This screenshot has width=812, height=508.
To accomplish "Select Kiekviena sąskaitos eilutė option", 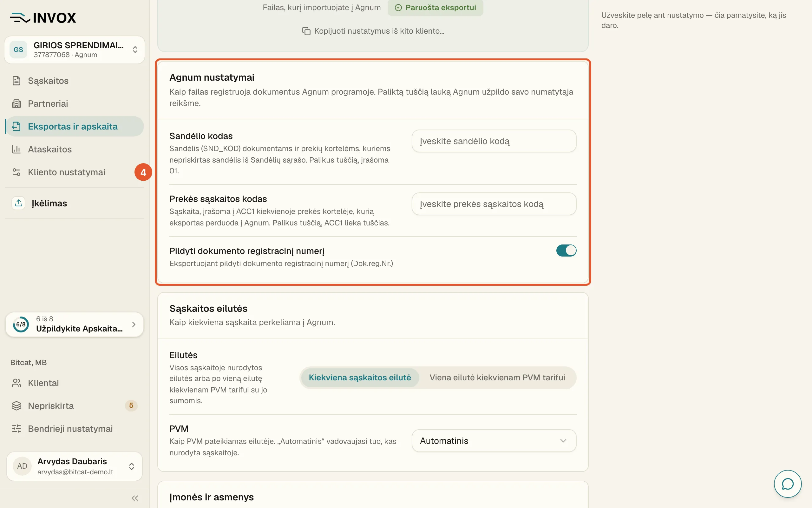I will click(x=360, y=378).
